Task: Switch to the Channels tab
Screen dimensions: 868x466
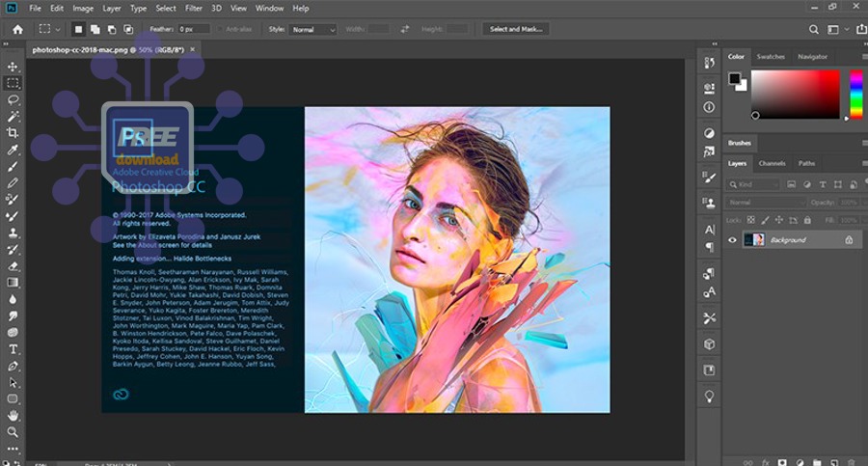Action: click(x=772, y=163)
